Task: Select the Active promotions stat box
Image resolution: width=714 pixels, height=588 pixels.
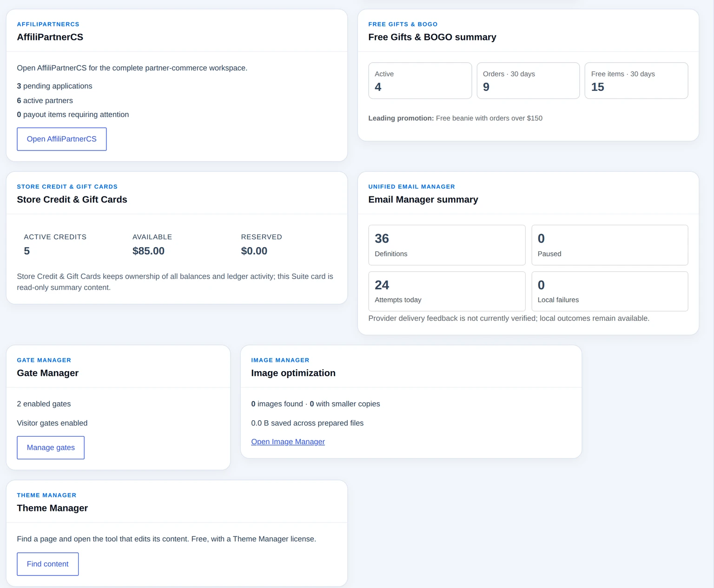Action: (420, 81)
